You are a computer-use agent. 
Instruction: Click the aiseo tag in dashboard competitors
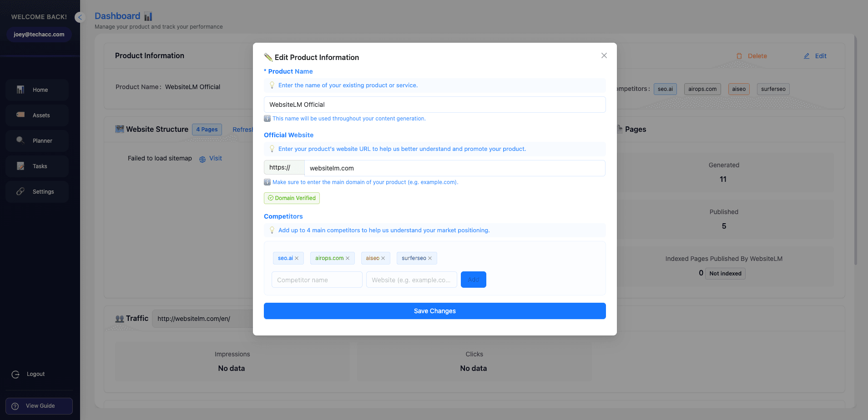click(739, 89)
